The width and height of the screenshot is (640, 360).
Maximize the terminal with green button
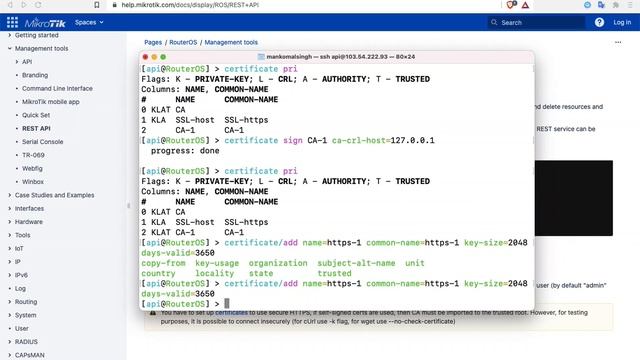coord(163,57)
